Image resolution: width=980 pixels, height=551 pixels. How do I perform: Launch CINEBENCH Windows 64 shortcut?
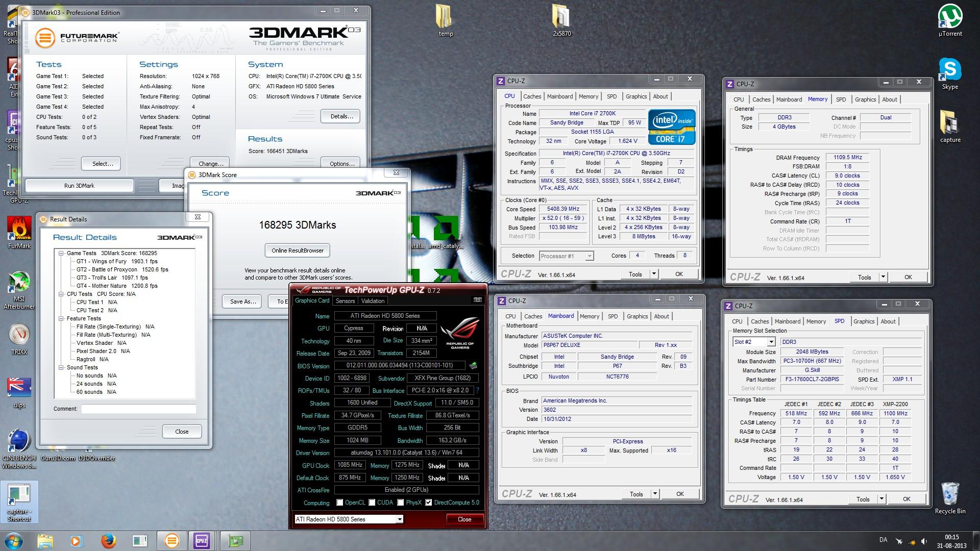click(x=19, y=449)
